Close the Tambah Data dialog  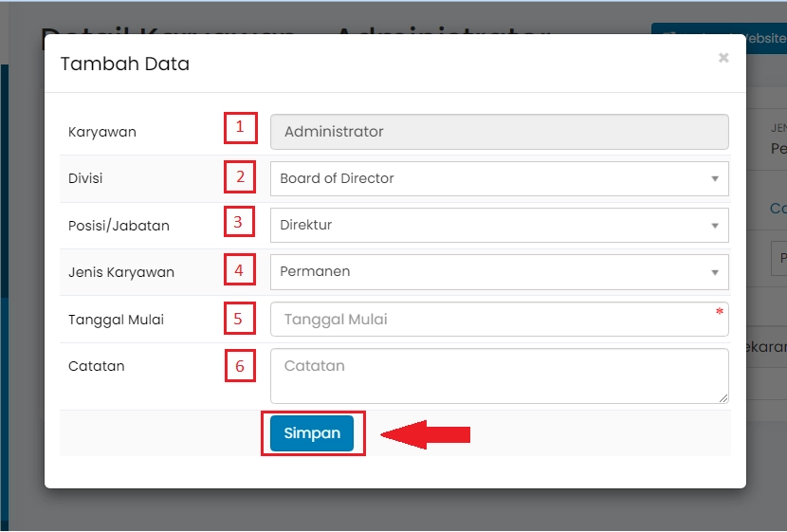[x=723, y=59]
